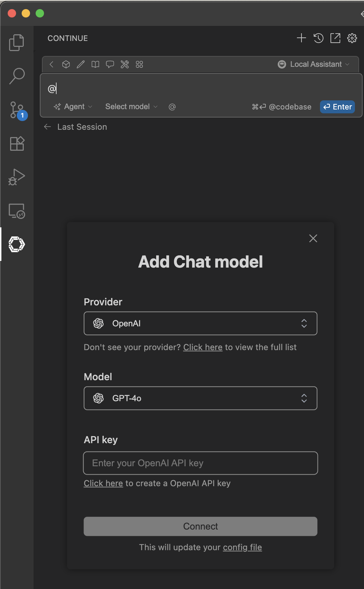364x589 pixels.
Task: Open Continue settings gear icon
Action: click(x=352, y=38)
